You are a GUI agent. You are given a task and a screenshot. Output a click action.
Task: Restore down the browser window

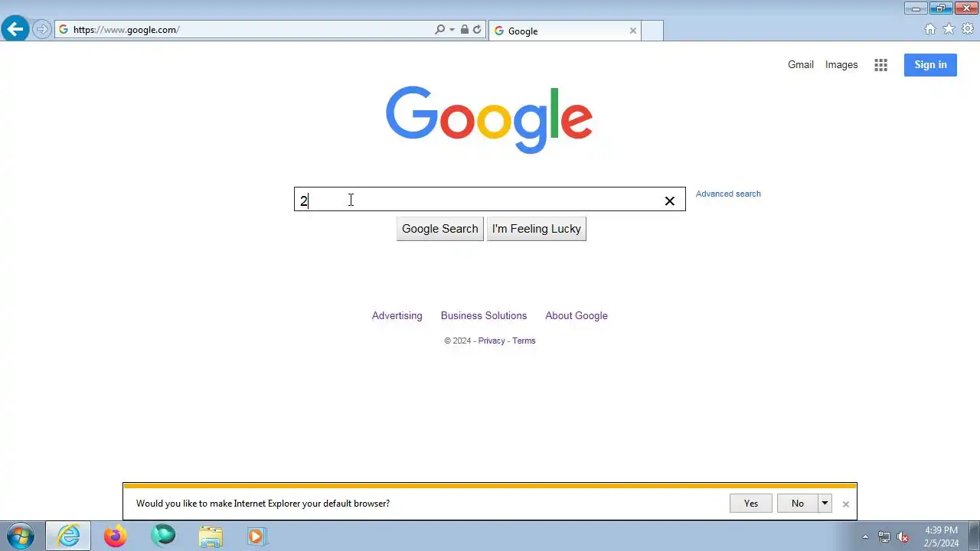941,8
